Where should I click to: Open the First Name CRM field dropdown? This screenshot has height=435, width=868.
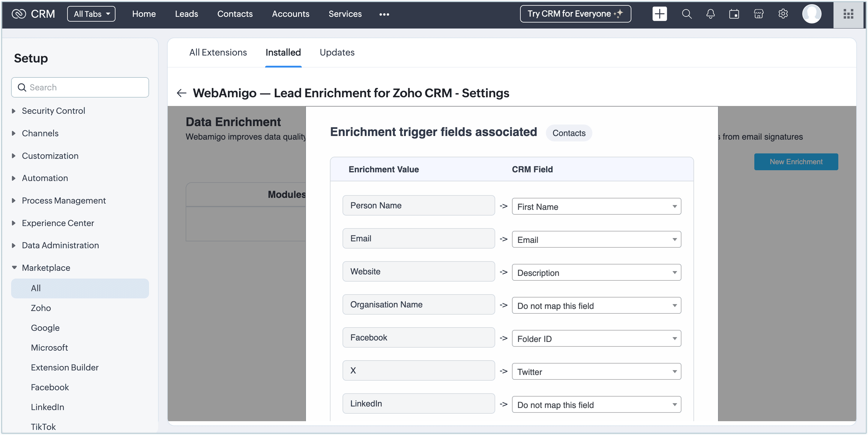(596, 206)
